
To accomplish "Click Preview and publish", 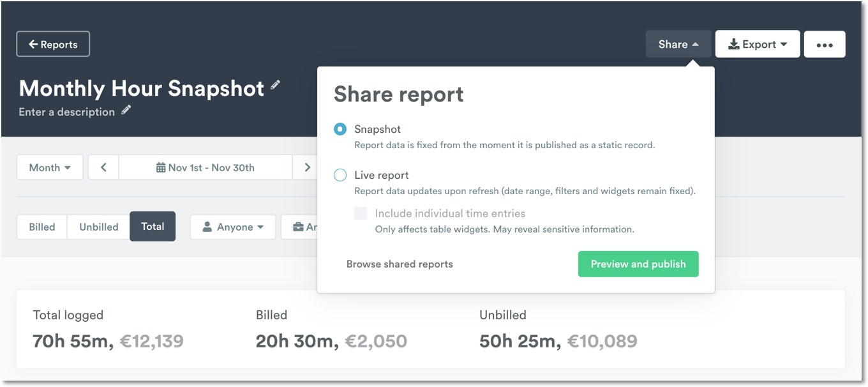I will pos(638,264).
